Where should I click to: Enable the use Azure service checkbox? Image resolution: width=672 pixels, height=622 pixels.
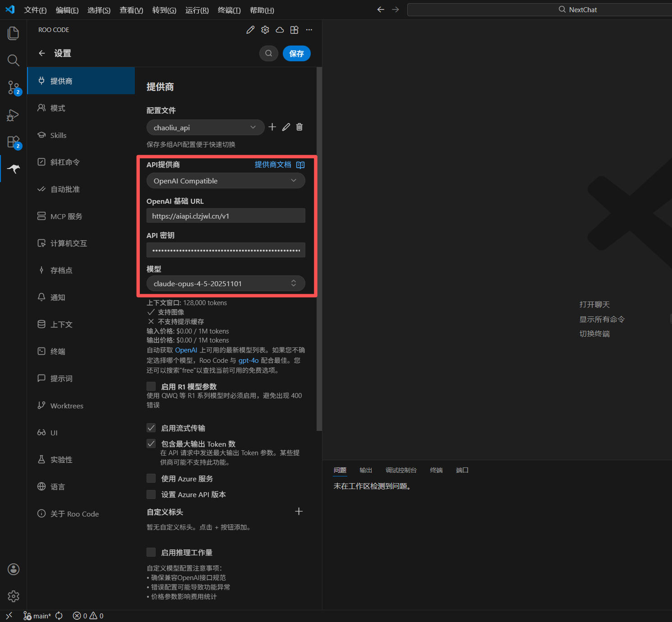[x=151, y=478]
